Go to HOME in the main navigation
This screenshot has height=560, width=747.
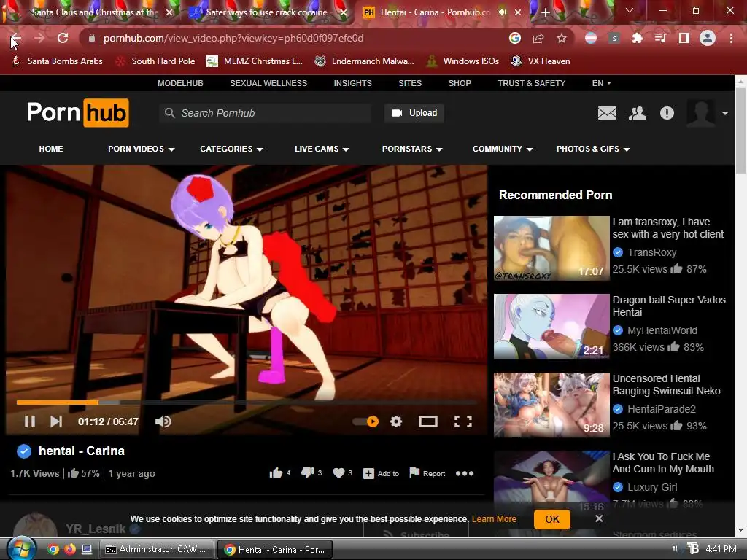51,149
